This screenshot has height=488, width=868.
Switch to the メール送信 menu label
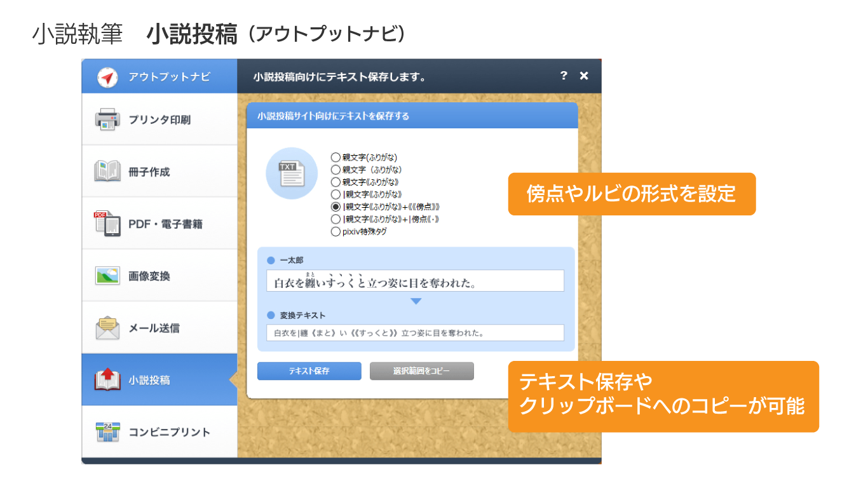click(x=154, y=328)
